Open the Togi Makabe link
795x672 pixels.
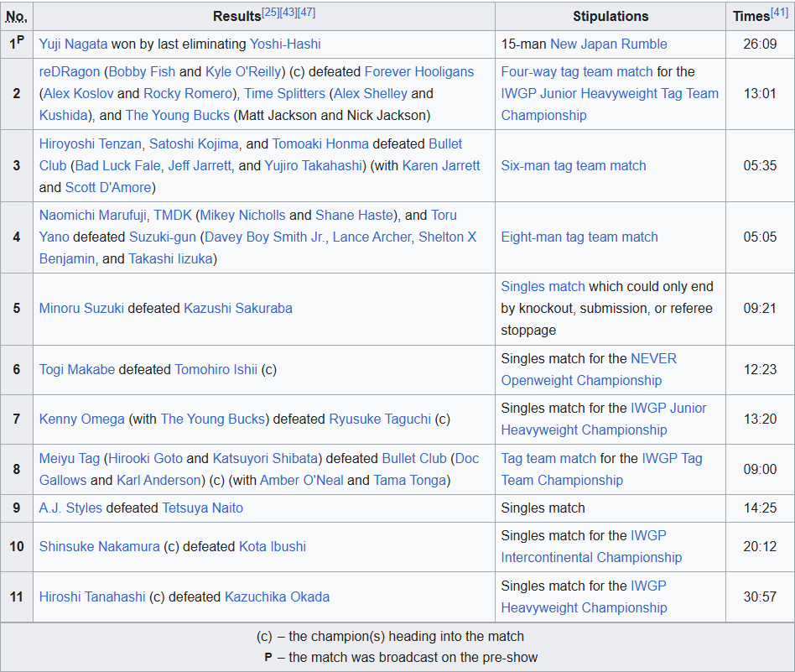[77, 369]
